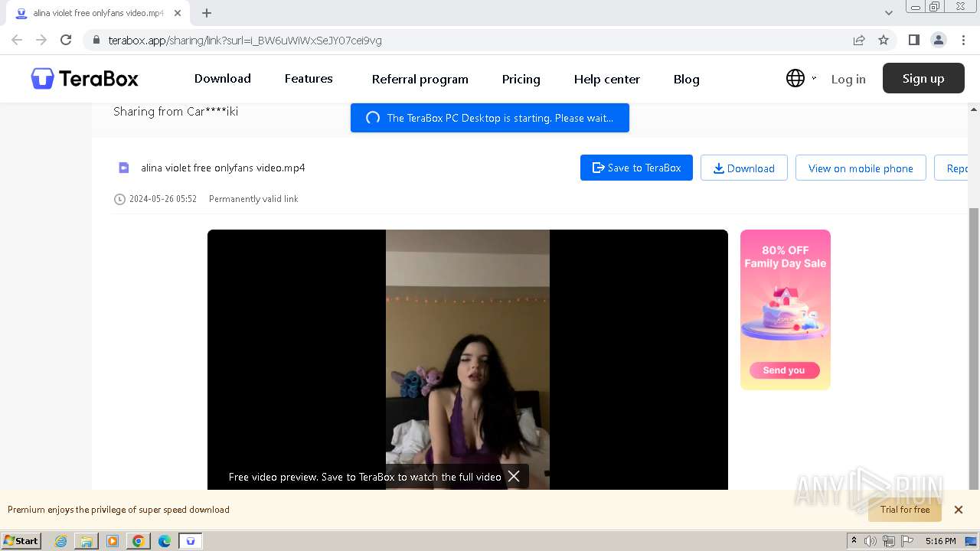Open the Chrome profile icon
The image size is (980, 551).
coord(938,40)
